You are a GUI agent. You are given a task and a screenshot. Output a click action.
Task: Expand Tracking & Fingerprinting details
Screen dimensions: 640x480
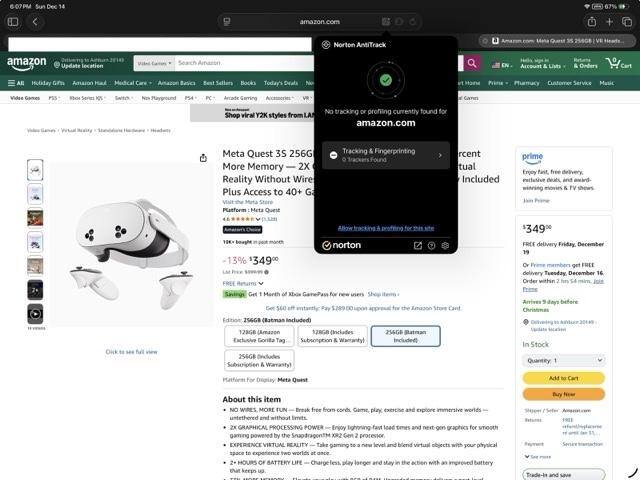pyautogui.click(x=385, y=155)
